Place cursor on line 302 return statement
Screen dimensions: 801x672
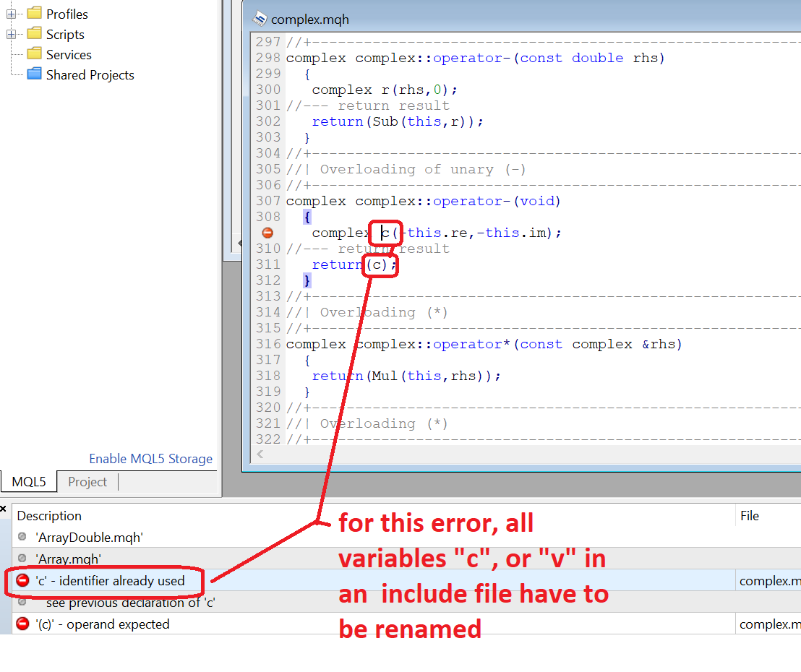point(398,121)
